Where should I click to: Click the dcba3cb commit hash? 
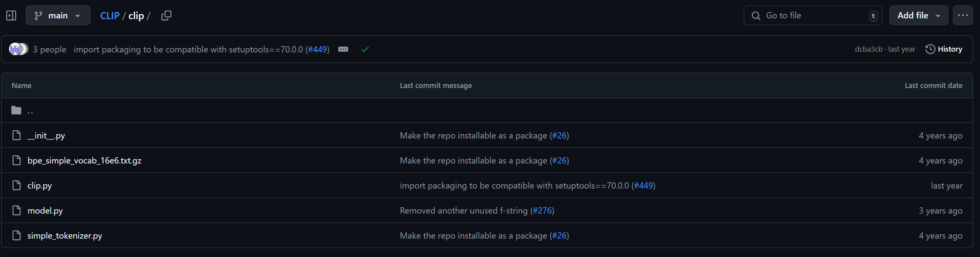868,49
